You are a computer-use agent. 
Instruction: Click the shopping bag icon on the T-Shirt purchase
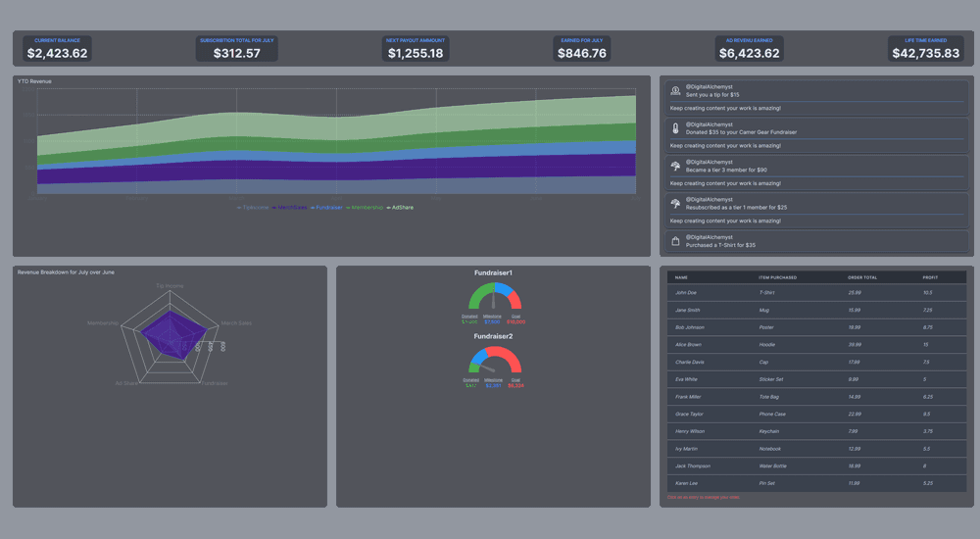[x=675, y=241]
